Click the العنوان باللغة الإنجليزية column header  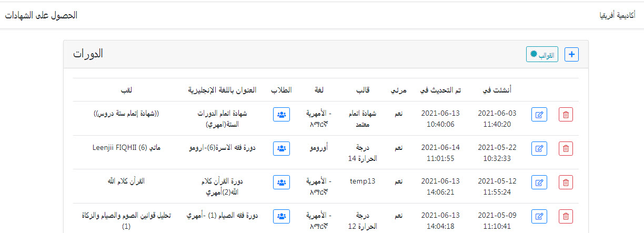[x=223, y=90]
